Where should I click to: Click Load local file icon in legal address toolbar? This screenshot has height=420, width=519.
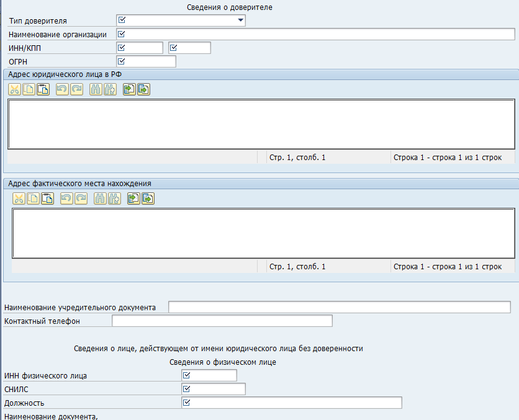click(129, 89)
